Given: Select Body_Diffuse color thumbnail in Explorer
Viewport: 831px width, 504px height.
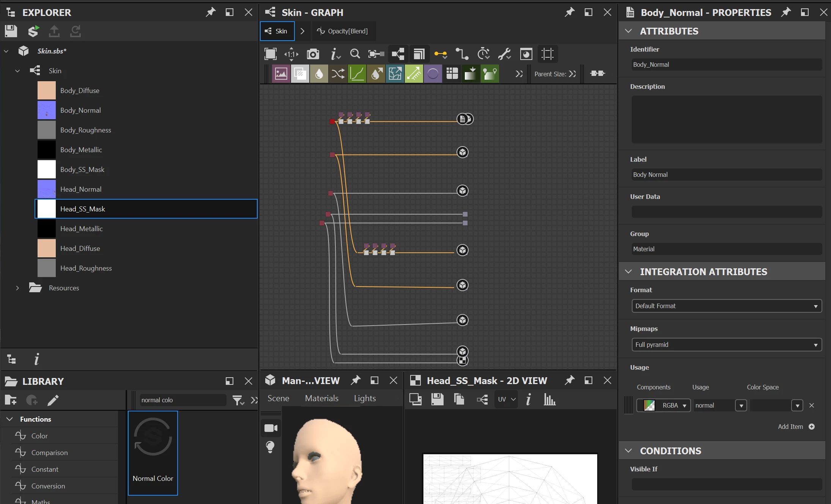Looking at the screenshot, I should pos(47,91).
